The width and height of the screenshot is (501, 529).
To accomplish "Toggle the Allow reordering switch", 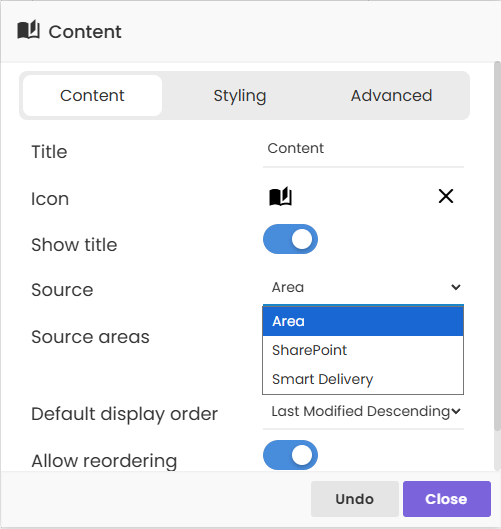I will pyautogui.click(x=290, y=455).
